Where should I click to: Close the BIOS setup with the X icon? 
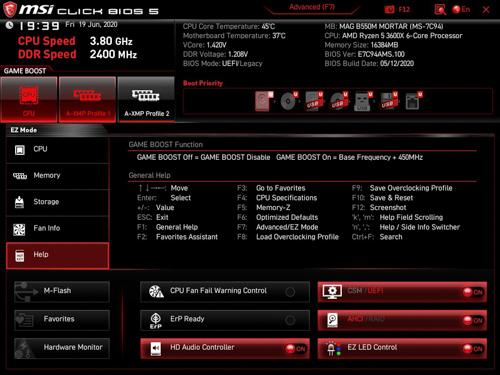tap(486, 10)
